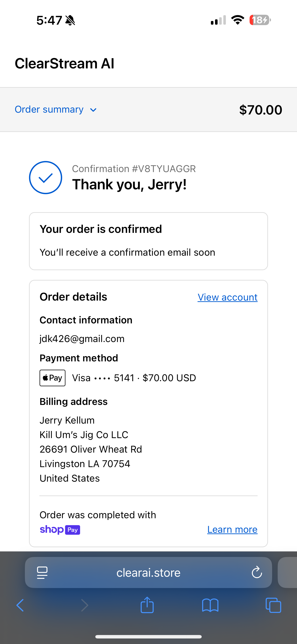297x644 pixels.
Task: Expand the Order summary section
Action: tap(49, 109)
